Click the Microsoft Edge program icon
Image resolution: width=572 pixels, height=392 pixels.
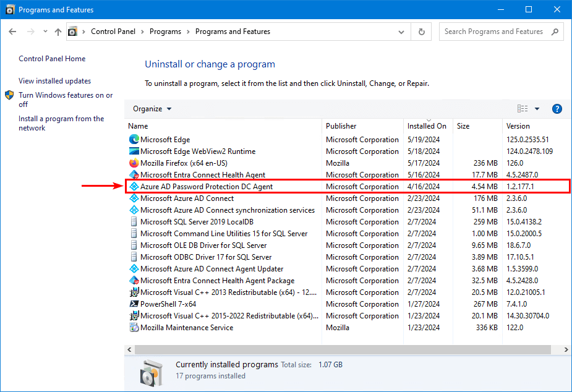pos(134,140)
